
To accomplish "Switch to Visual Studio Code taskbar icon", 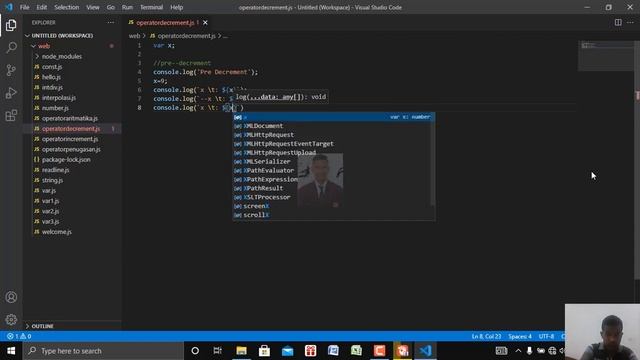I will (425, 351).
